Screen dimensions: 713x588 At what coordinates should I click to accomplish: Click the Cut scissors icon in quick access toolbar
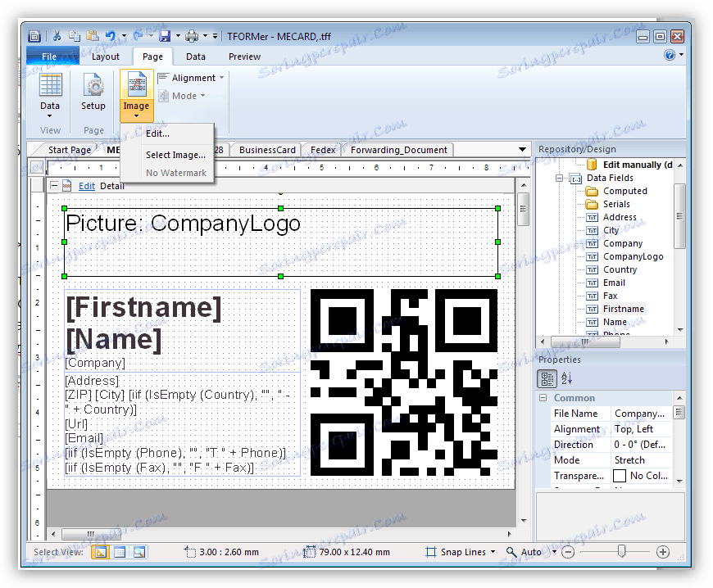click(x=57, y=36)
